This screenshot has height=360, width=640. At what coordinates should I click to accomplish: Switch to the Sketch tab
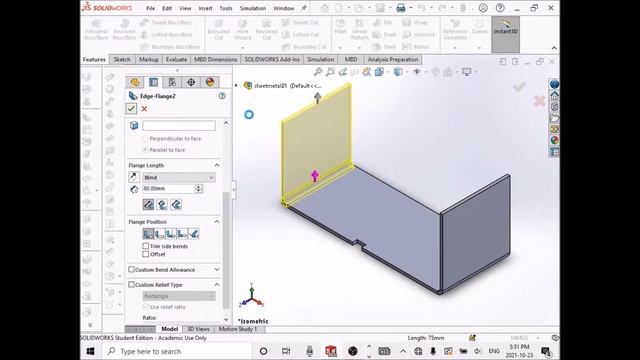tap(122, 60)
